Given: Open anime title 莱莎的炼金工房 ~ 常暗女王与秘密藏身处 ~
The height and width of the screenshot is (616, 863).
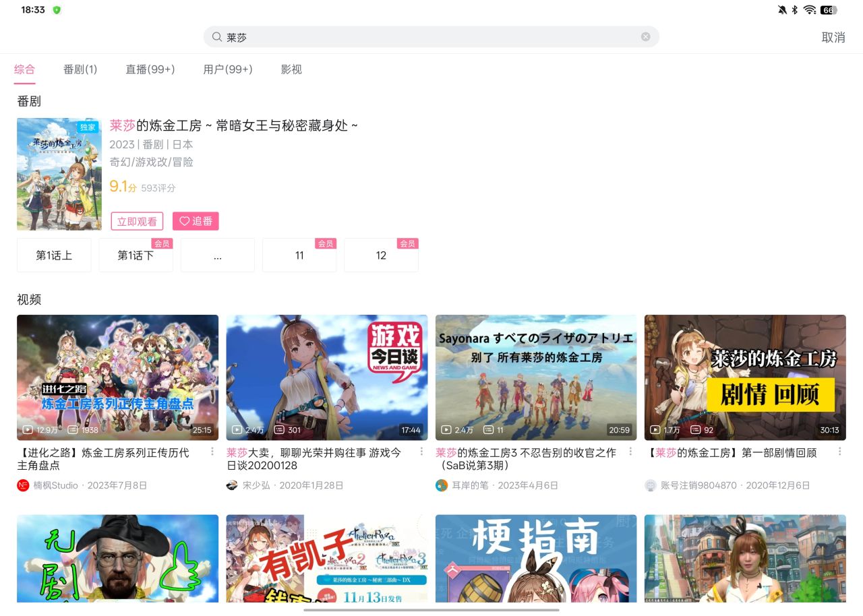Looking at the screenshot, I should (x=234, y=125).
